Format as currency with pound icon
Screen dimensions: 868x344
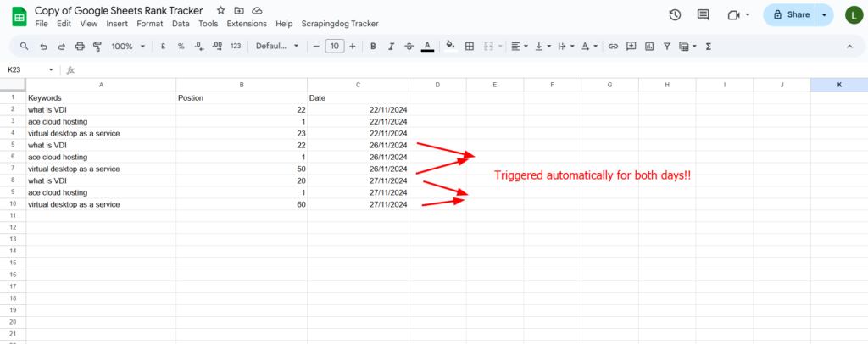[164, 47]
